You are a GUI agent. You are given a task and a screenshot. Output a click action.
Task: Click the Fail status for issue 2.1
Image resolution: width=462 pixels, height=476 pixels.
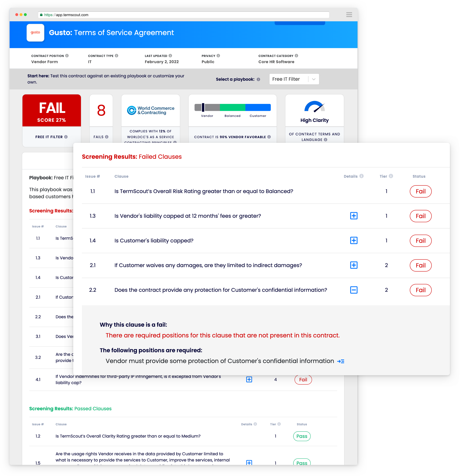pos(421,266)
